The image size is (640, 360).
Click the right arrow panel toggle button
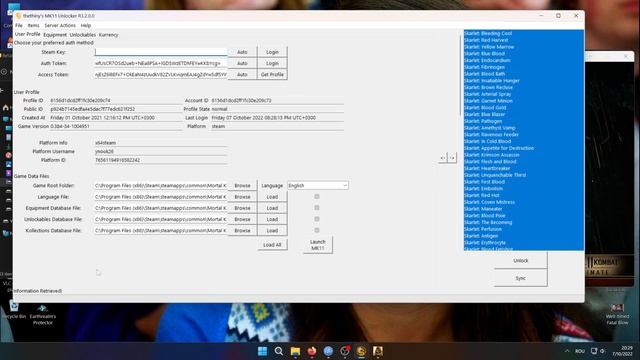point(452,158)
